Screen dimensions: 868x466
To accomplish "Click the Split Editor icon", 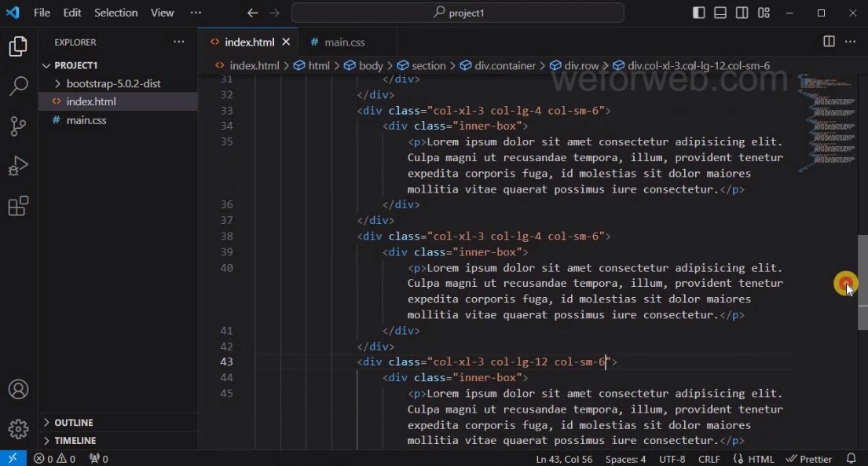I will [828, 42].
